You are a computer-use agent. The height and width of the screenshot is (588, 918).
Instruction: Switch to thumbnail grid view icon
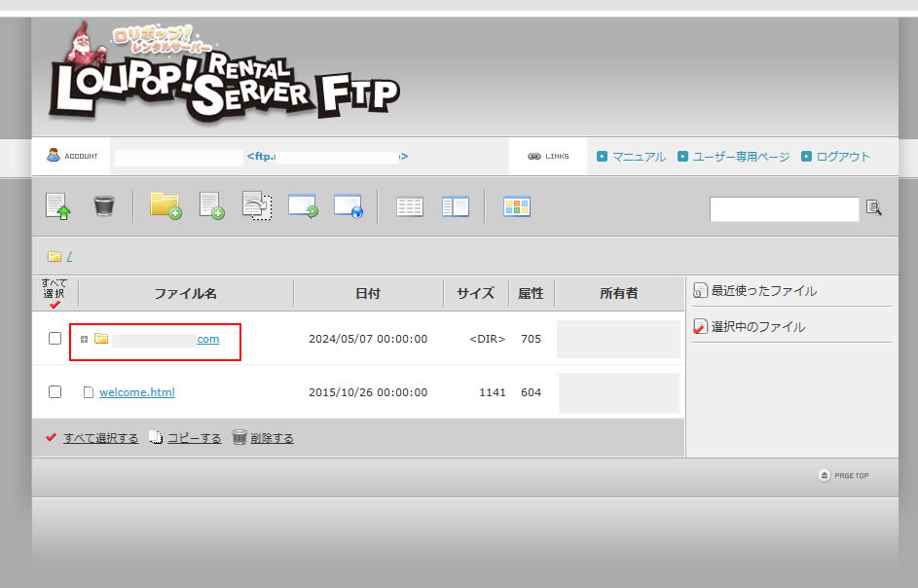coord(516,205)
